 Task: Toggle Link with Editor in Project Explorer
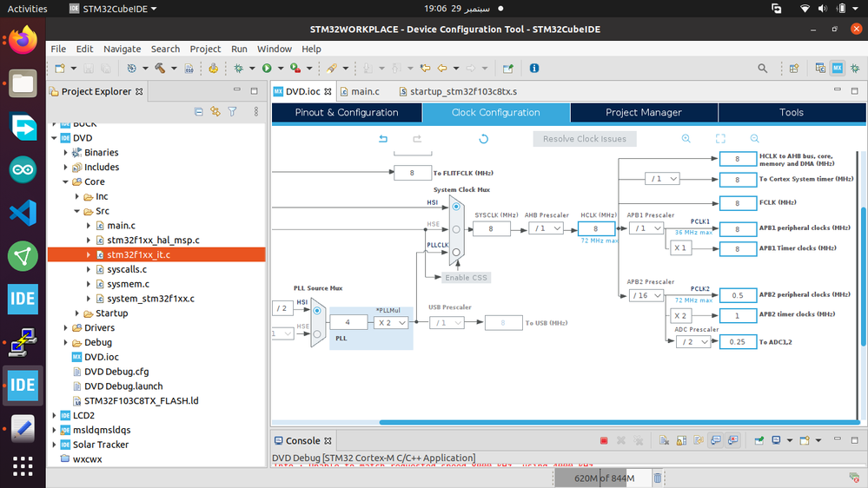coord(215,112)
